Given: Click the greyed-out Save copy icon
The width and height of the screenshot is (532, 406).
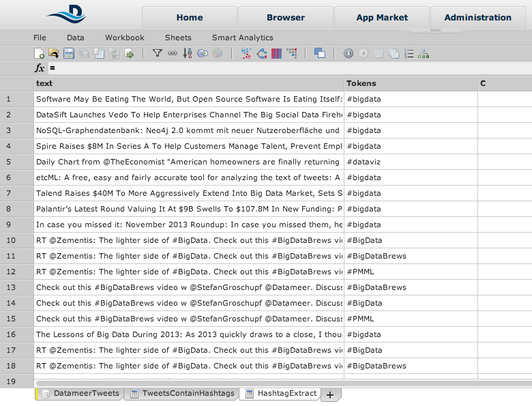Looking at the screenshot, I should tap(84, 53).
